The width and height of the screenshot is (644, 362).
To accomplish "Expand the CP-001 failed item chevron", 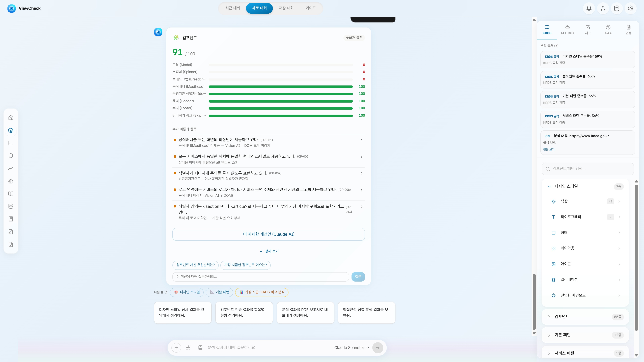I will tap(362, 140).
